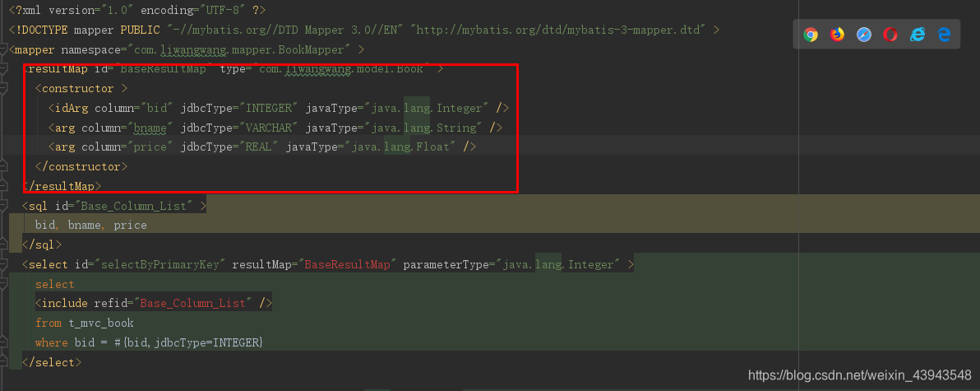This screenshot has width=980, height=391.
Task: Click the from SQL keyword
Action: pyautogui.click(x=49, y=323)
